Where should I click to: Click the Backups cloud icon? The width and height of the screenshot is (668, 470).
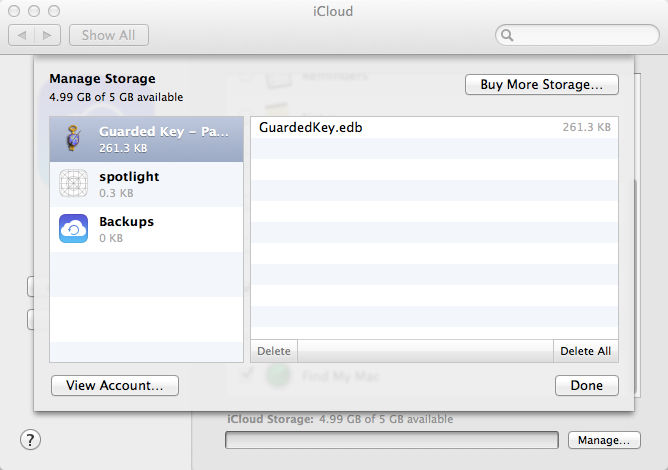(73, 228)
